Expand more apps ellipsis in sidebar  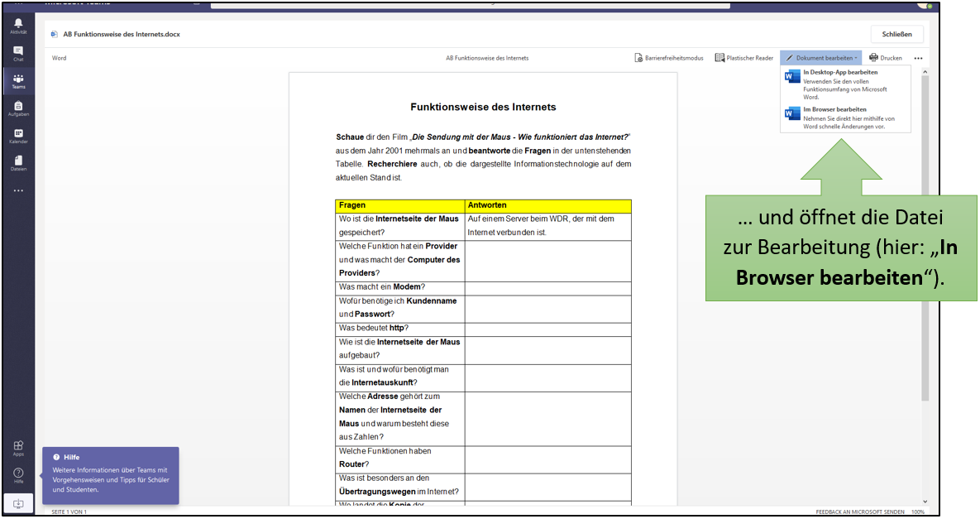(18, 190)
